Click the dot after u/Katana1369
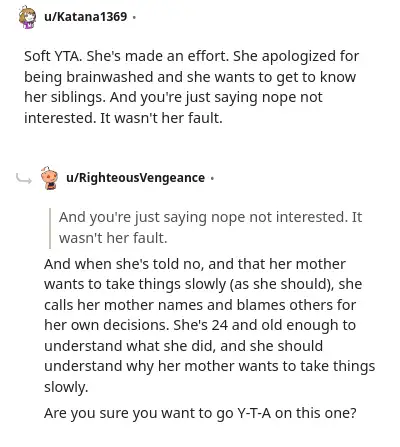 [134, 17]
